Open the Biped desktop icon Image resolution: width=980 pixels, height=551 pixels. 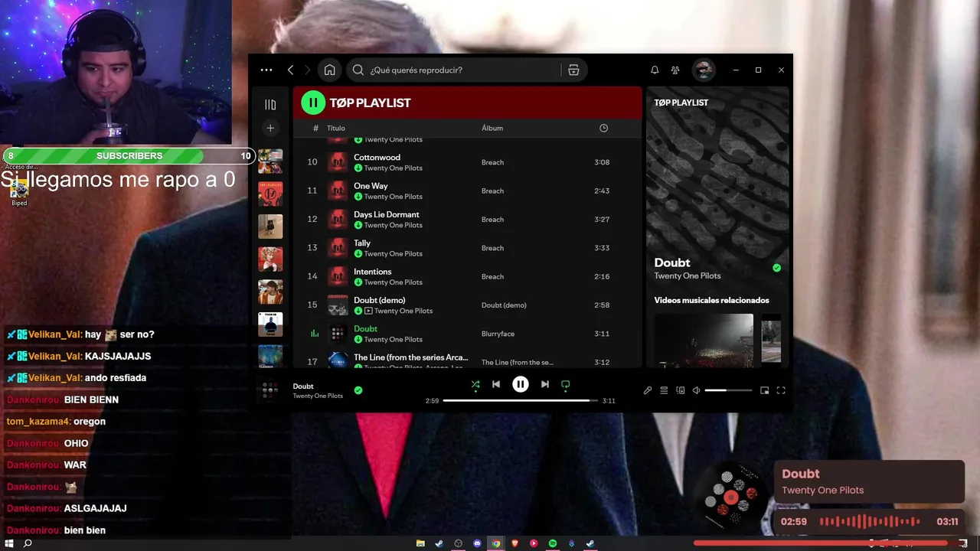point(19,192)
